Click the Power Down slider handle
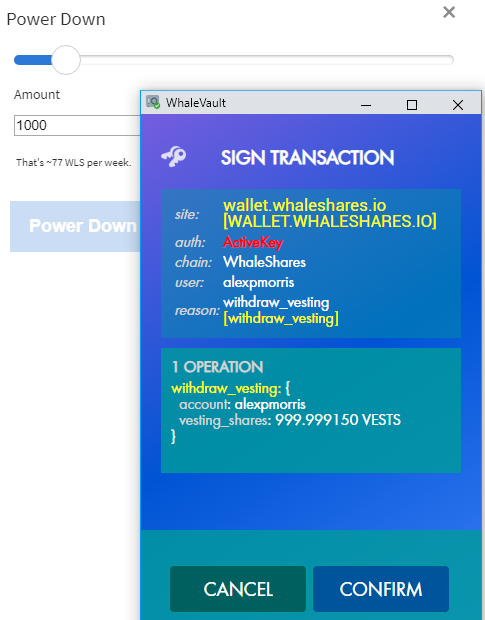This screenshot has width=485, height=620. 66,60
